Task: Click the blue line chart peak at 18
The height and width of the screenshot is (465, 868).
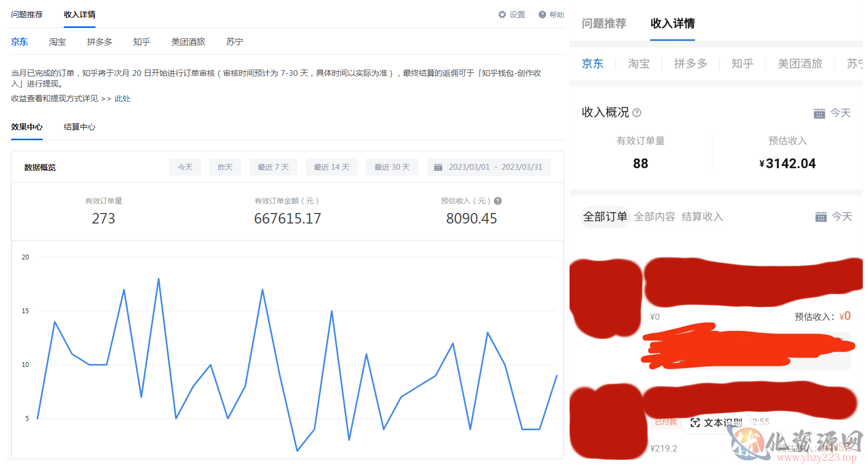Action: click(x=159, y=279)
